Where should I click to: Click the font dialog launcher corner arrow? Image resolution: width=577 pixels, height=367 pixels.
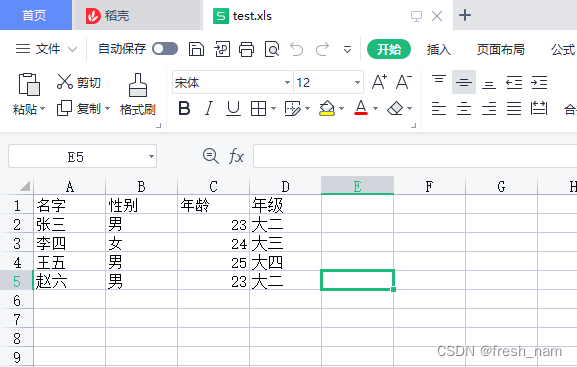coord(414,126)
